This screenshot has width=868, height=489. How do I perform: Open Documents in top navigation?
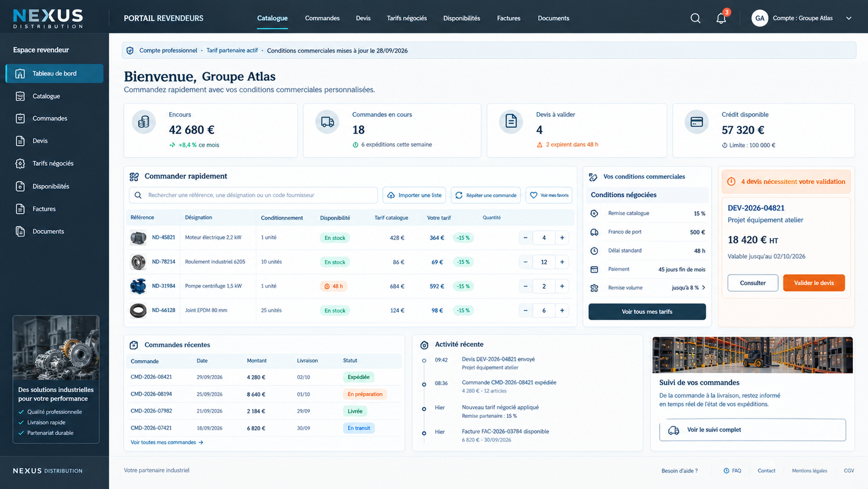coord(553,18)
